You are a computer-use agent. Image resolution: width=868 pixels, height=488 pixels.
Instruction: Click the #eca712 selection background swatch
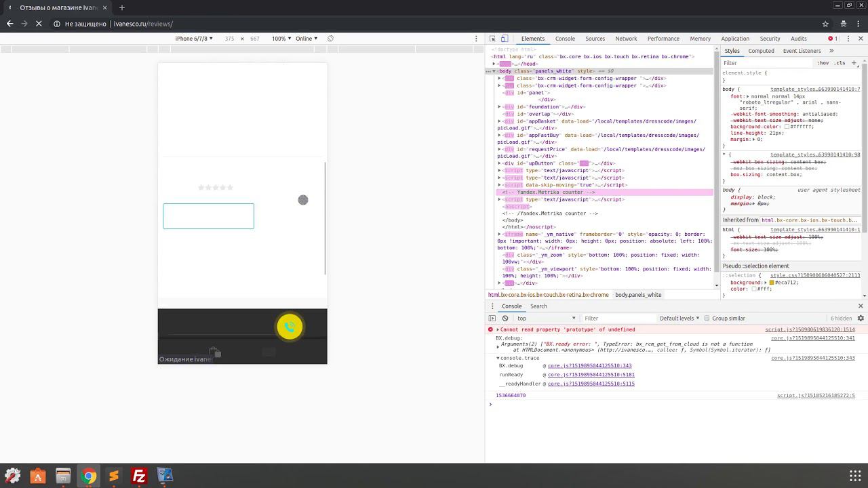772,283
